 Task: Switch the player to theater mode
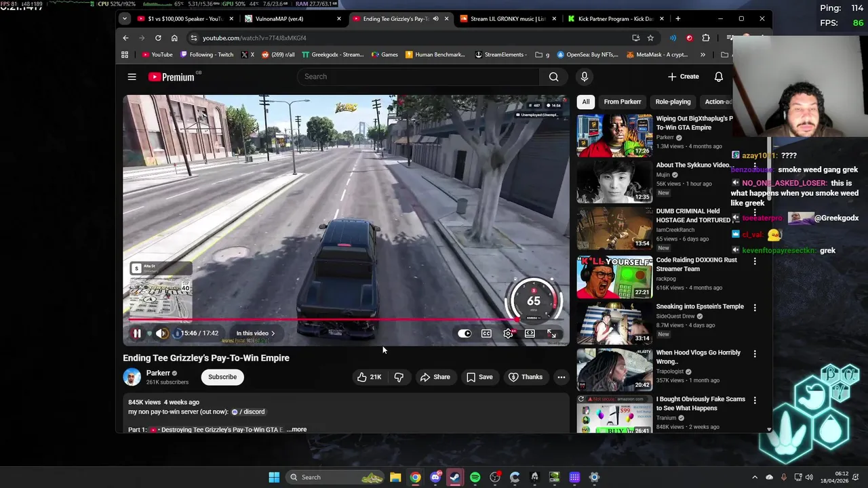(x=530, y=333)
